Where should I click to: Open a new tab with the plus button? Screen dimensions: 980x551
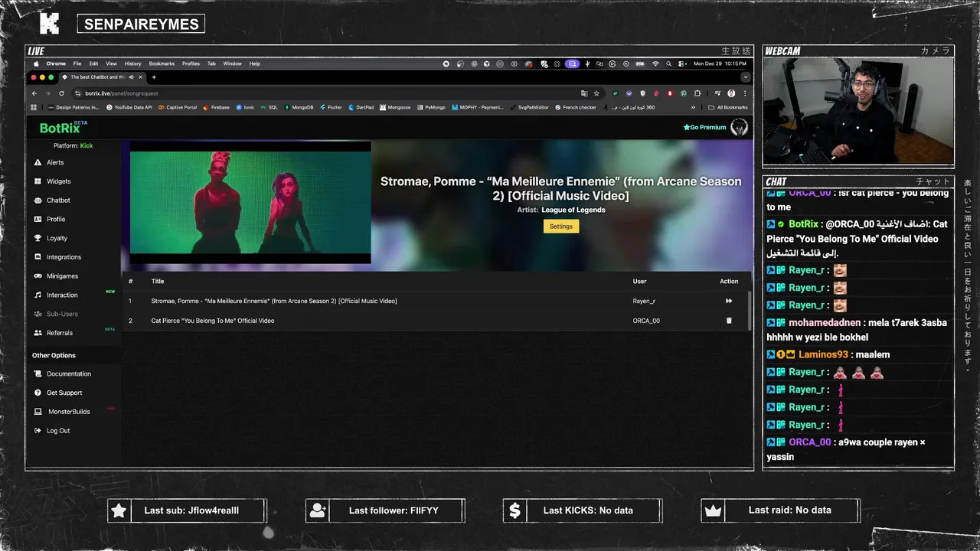pos(154,77)
